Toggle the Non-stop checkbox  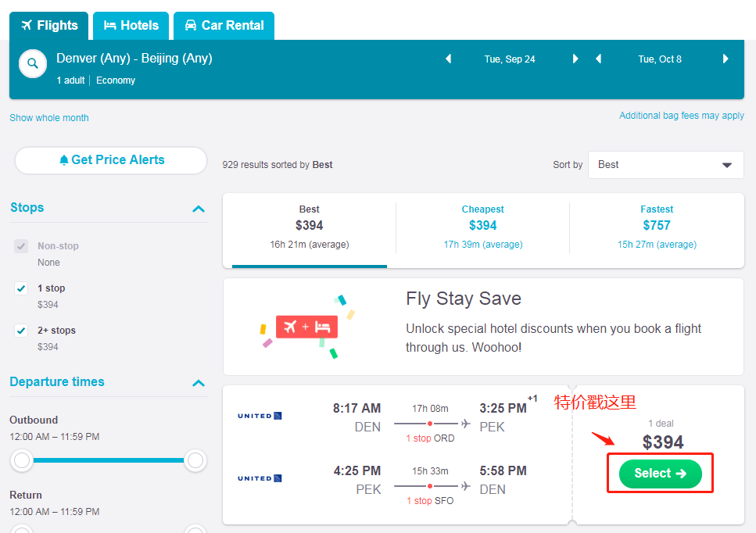21,246
